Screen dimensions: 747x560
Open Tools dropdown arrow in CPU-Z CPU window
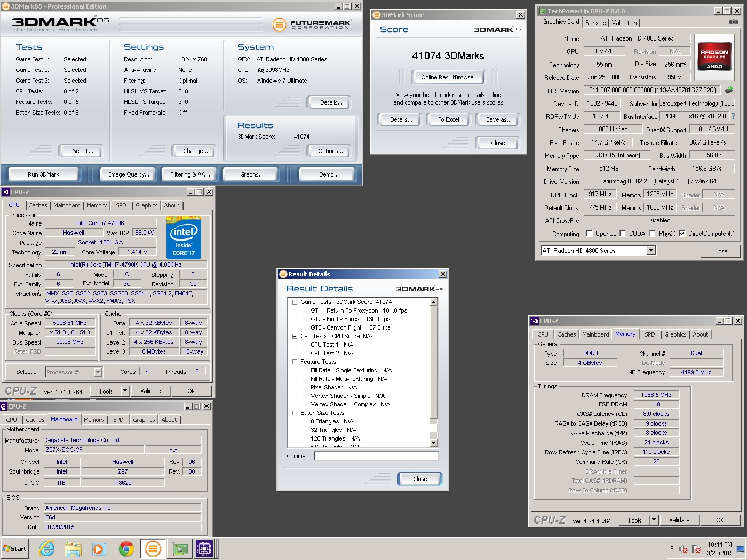(125, 391)
